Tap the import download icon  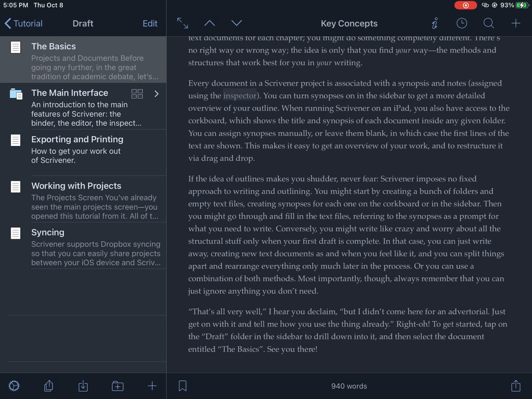click(x=83, y=386)
